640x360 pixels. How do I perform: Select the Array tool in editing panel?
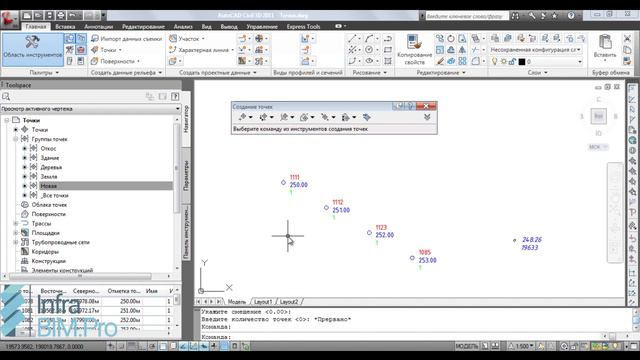462,61
